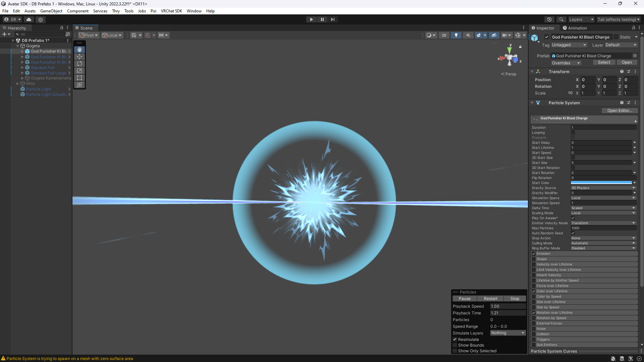Expand Stardust Fall hierarchy item
Screen dimensions: 644x362
coord(22,68)
